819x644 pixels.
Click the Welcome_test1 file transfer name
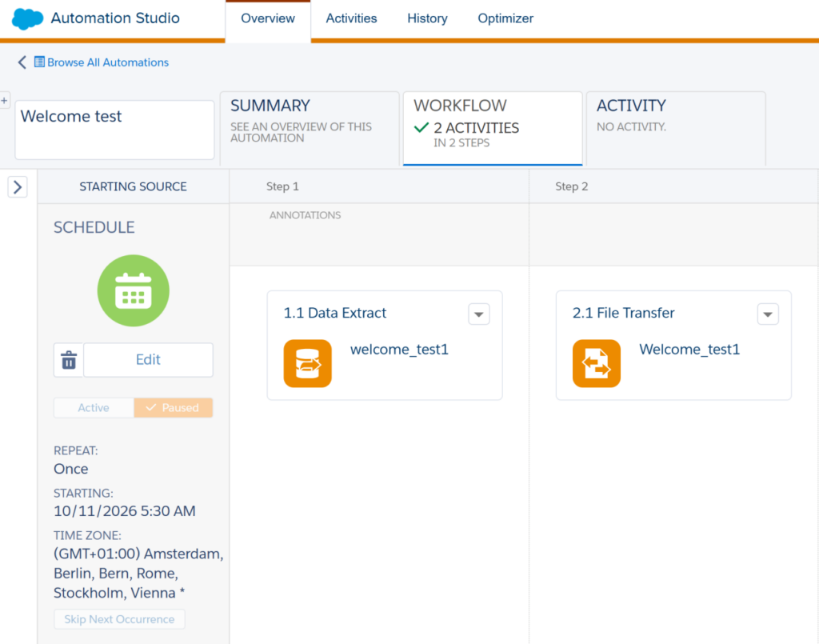click(x=689, y=350)
